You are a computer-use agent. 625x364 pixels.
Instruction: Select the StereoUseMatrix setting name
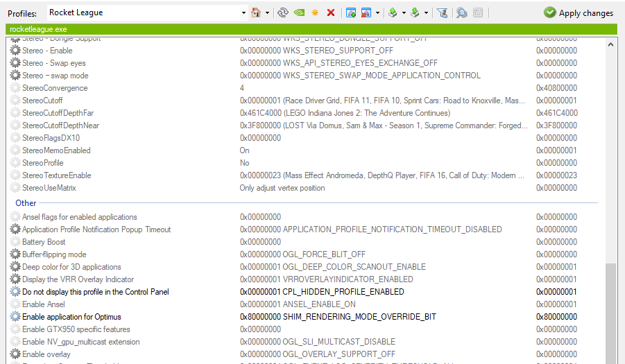(x=49, y=188)
